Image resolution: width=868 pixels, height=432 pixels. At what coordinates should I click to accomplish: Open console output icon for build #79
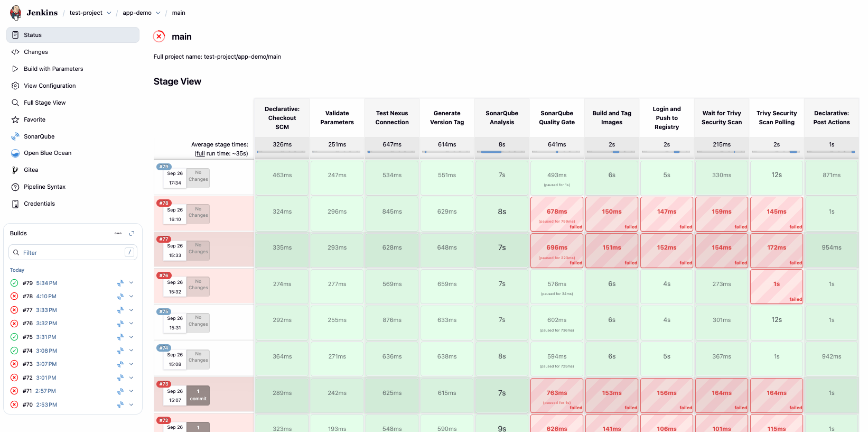(120, 283)
